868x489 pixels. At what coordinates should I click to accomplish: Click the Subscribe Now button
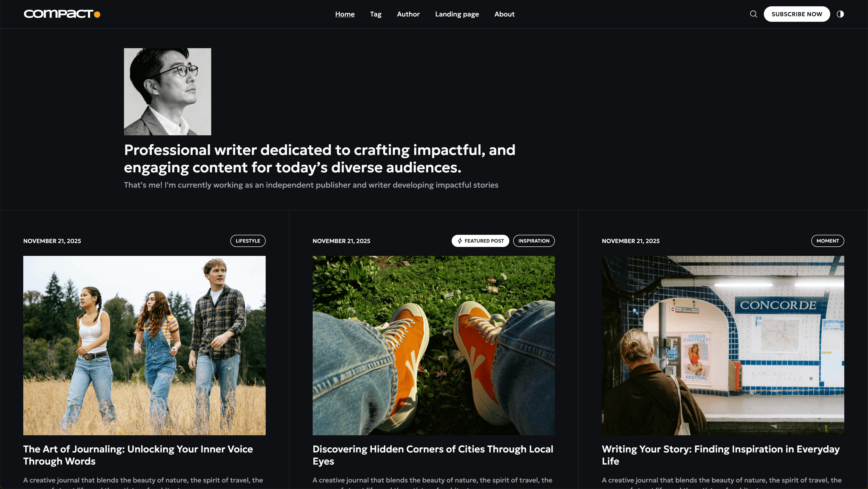[x=797, y=14]
